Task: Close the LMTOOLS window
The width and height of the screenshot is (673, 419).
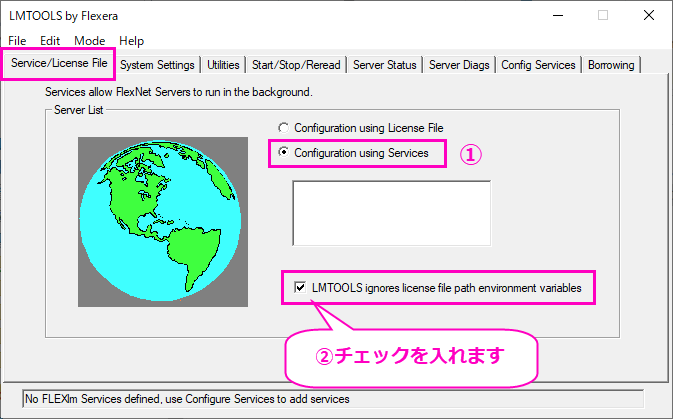Action: tap(649, 15)
